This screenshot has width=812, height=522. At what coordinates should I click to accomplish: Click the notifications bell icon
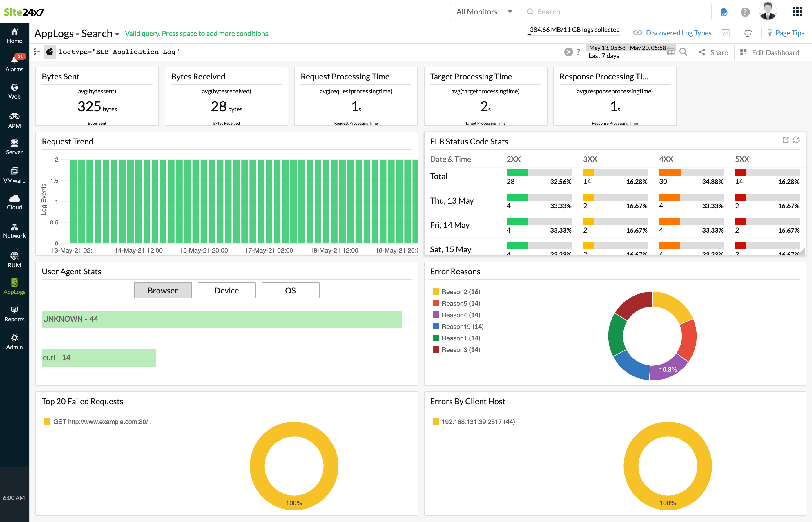click(724, 11)
